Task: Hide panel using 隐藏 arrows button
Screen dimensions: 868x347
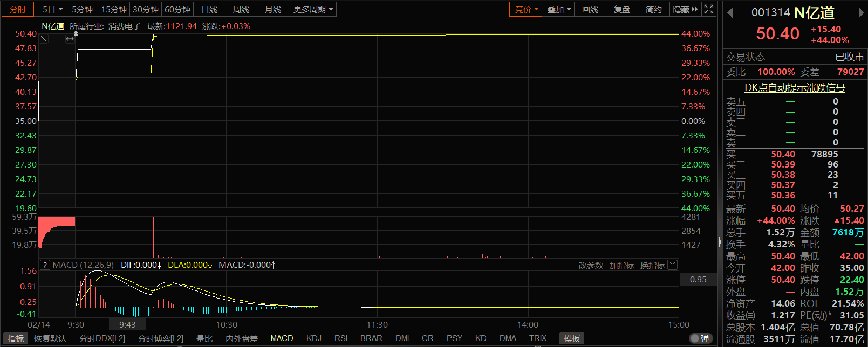Action: 685,9
